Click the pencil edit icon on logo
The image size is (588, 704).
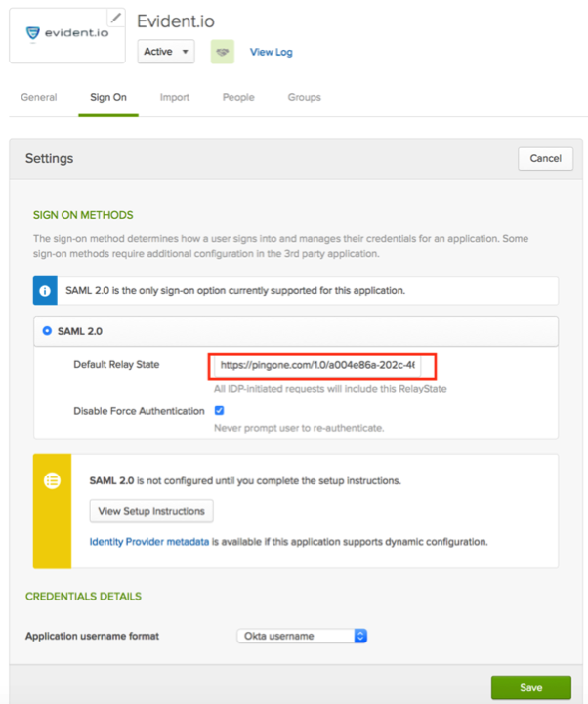tap(116, 18)
